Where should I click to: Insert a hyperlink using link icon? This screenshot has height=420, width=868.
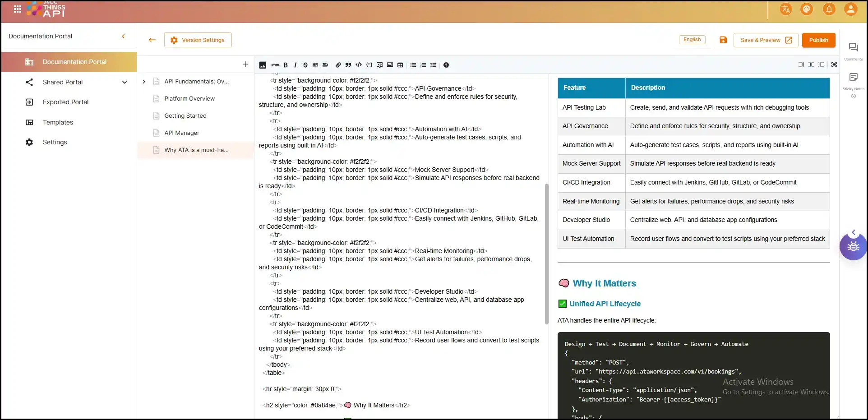[x=338, y=65]
